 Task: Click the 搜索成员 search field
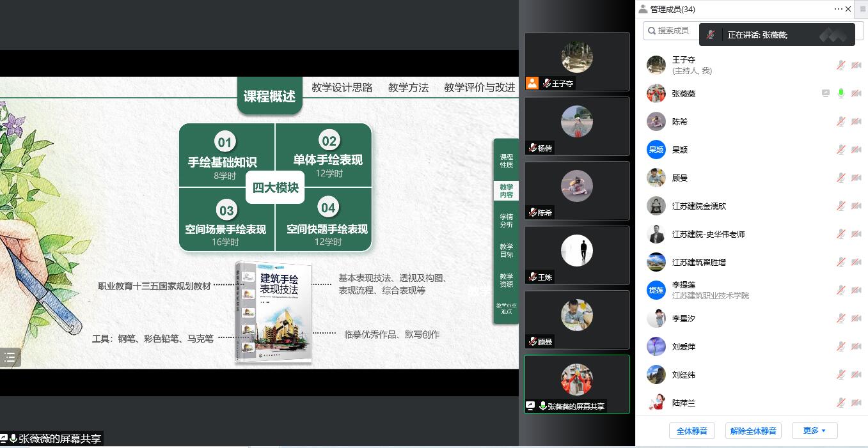672,30
